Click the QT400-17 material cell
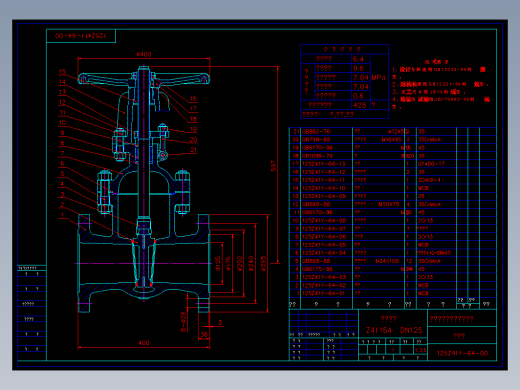Image resolution: width=520 pixels, height=390 pixels. (431, 164)
